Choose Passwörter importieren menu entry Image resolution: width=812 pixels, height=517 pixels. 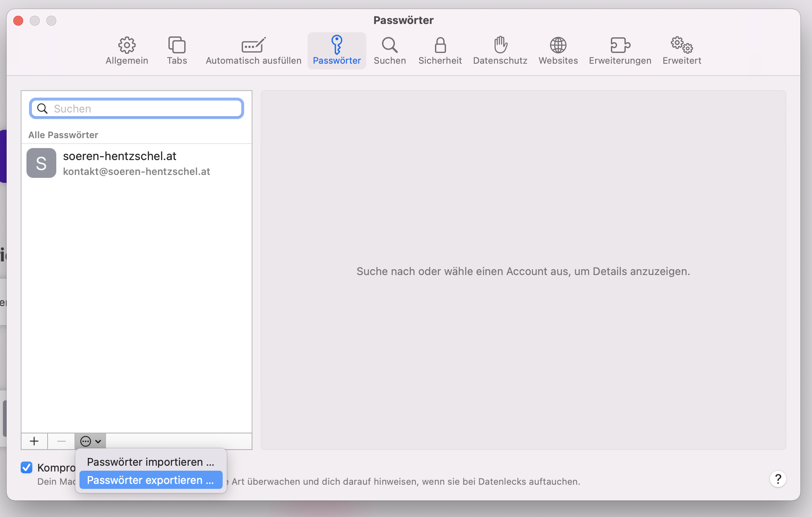[x=151, y=462]
